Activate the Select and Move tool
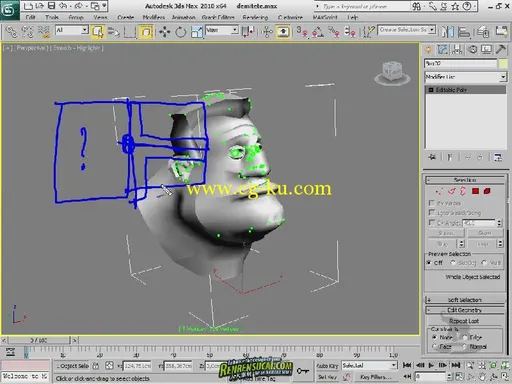 (164, 32)
